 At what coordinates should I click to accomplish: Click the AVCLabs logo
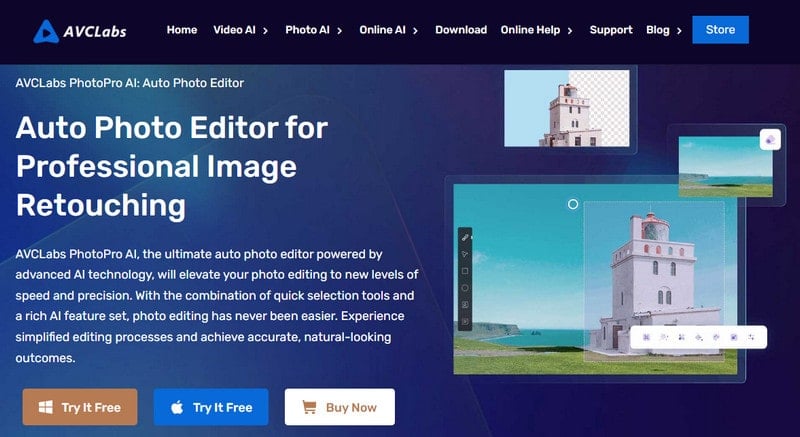[80, 31]
